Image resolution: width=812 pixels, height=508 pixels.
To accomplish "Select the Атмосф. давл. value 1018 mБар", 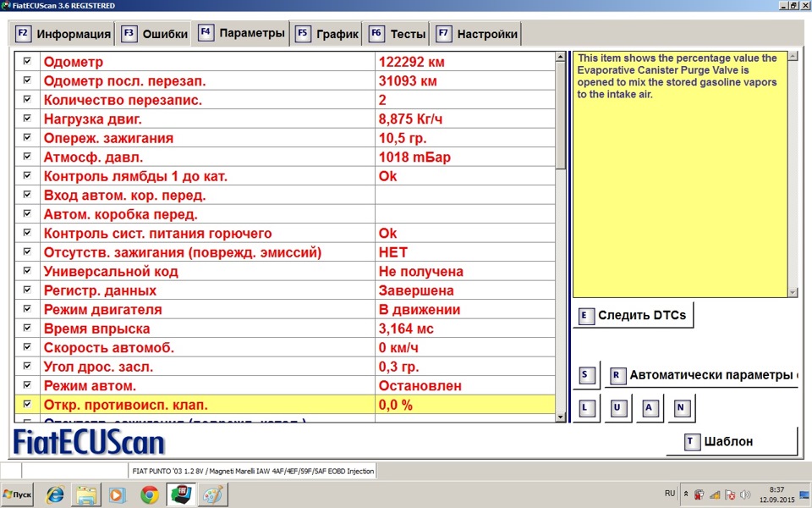I will [414, 157].
